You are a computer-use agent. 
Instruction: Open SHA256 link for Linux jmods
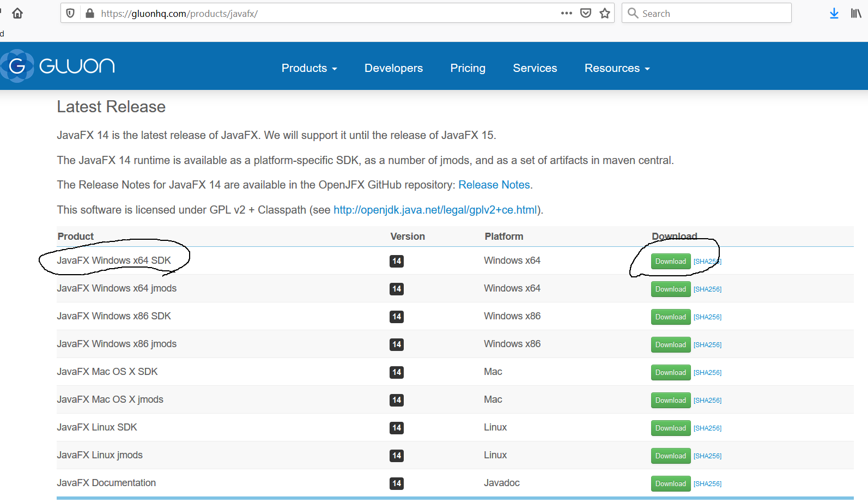tap(707, 456)
